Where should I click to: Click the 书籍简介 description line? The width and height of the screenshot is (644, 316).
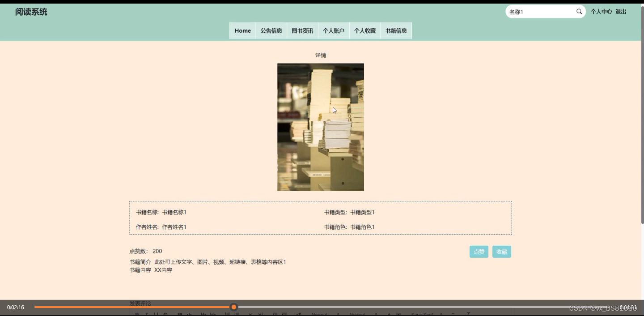[208, 262]
